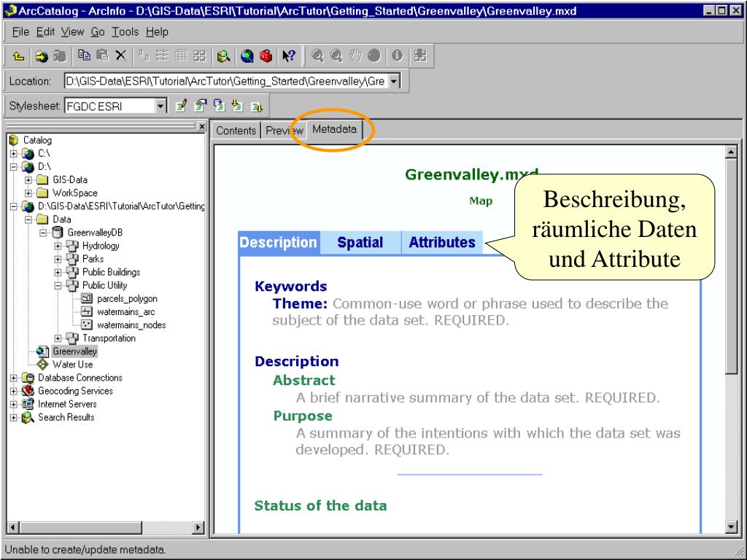Open the Spatial metadata tab
Screen dimensions: 747x560
tap(360, 242)
